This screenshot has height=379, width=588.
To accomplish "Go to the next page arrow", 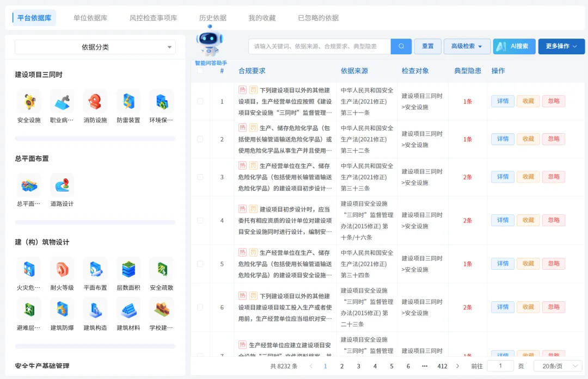I will point(457,366).
